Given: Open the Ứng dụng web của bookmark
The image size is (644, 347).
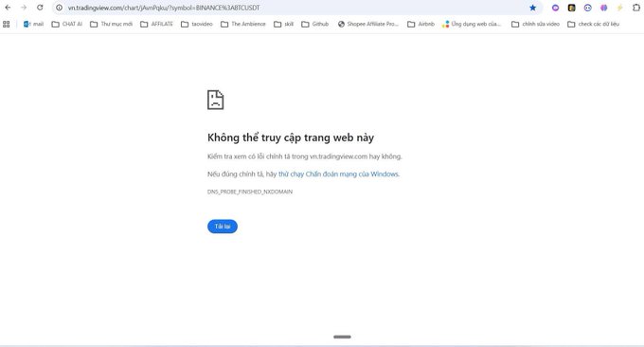Looking at the screenshot, I should click(x=472, y=25).
